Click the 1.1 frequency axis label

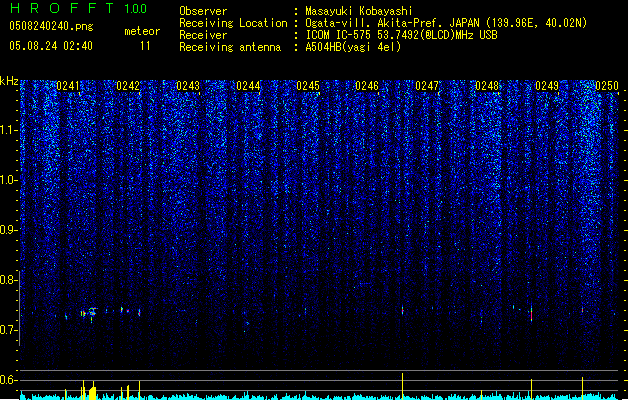tap(9, 130)
